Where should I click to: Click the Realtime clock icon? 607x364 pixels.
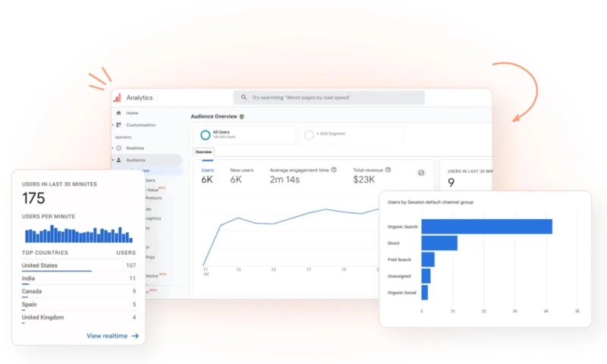(x=118, y=148)
